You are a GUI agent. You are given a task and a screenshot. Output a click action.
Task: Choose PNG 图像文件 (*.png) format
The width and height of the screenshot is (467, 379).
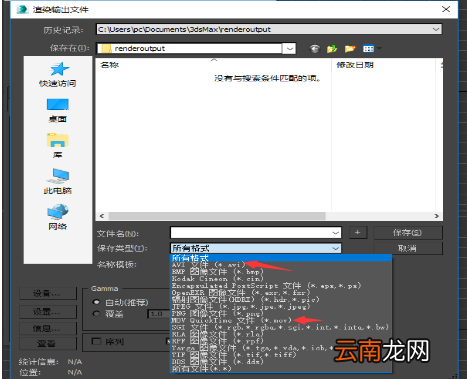[x=281, y=313]
